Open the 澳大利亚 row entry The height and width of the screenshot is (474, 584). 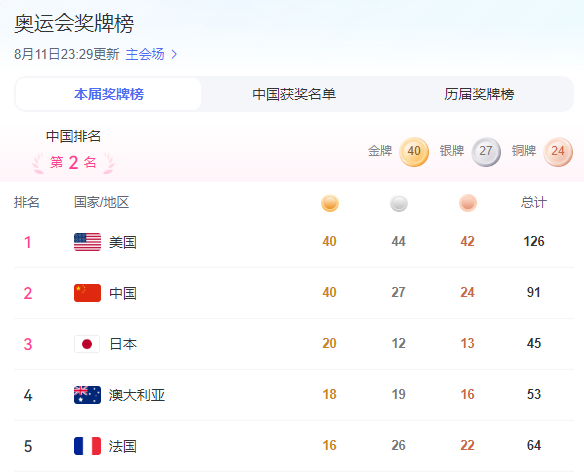[x=294, y=395]
